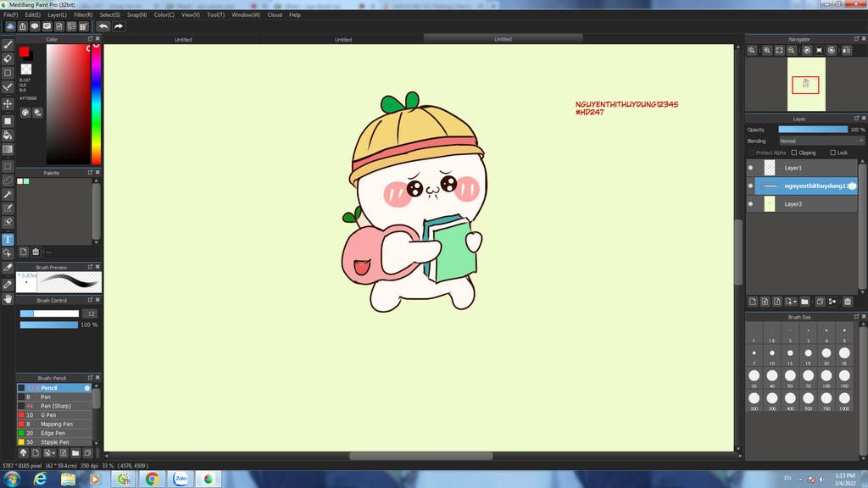868x488 pixels.
Task: Enable the Clipping checkbox
Action: (x=794, y=152)
